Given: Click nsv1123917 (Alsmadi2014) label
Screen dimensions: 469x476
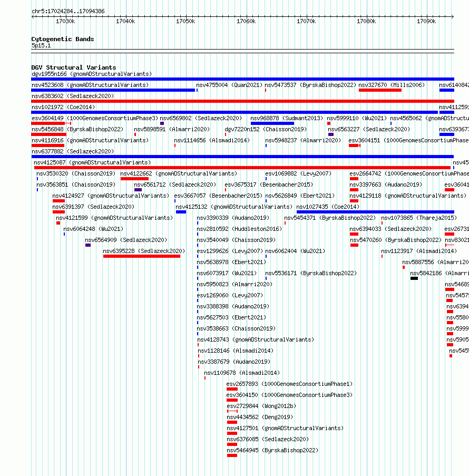Looking at the screenshot, I should (419, 251).
